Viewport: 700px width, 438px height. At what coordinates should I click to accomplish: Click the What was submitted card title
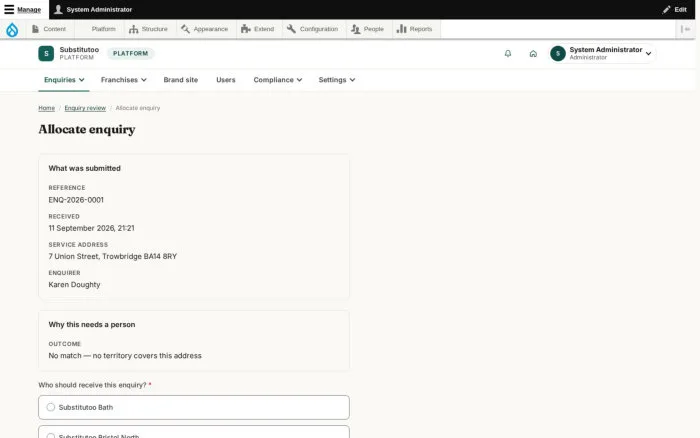tap(84, 168)
